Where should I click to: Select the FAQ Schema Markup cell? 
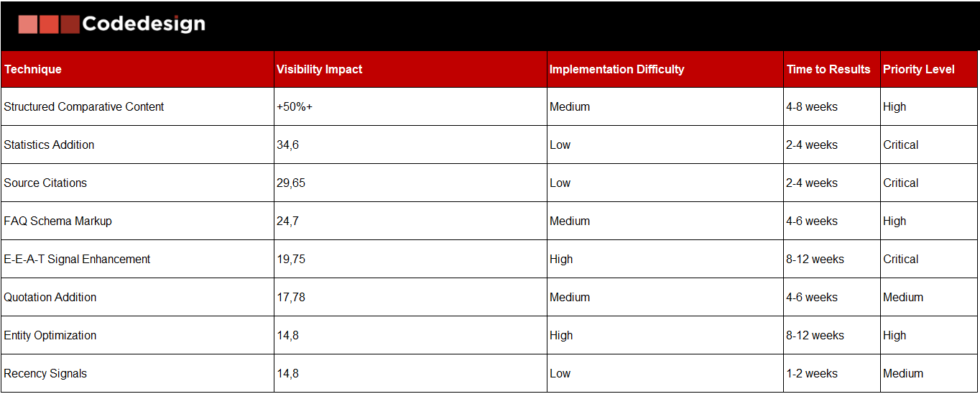tap(58, 221)
